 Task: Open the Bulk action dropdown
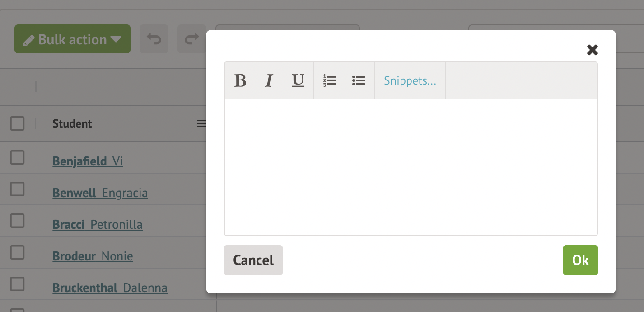[x=72, y=39]
